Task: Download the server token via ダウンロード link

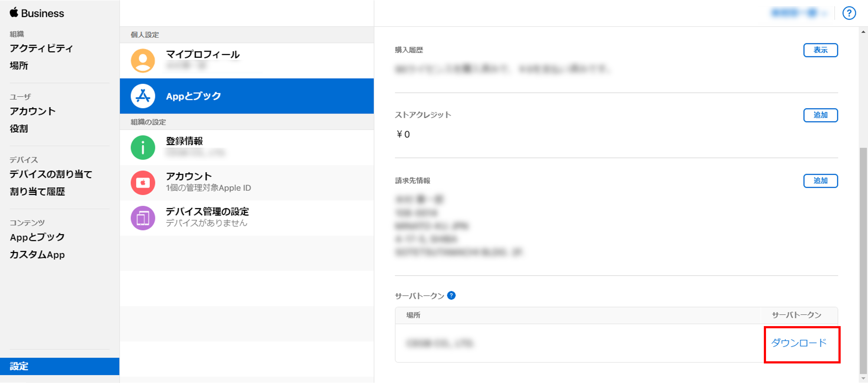Action: 799,343
